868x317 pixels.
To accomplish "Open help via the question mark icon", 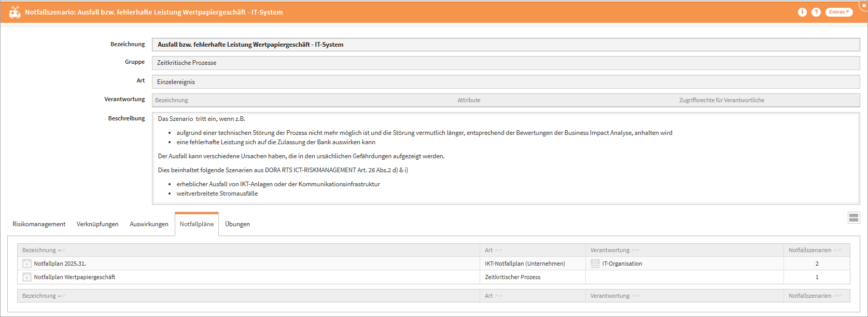I will point(816,12).
